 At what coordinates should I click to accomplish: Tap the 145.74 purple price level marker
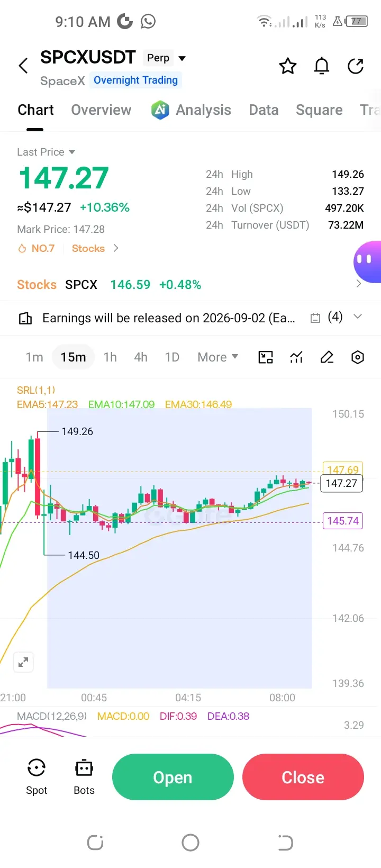pyautogui.click(x=343, y=521)
